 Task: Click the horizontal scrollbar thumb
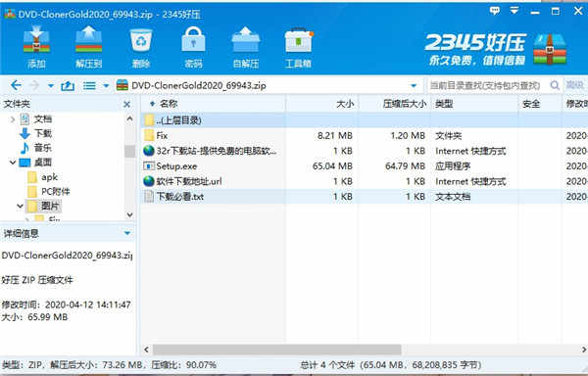click(276, 350)
